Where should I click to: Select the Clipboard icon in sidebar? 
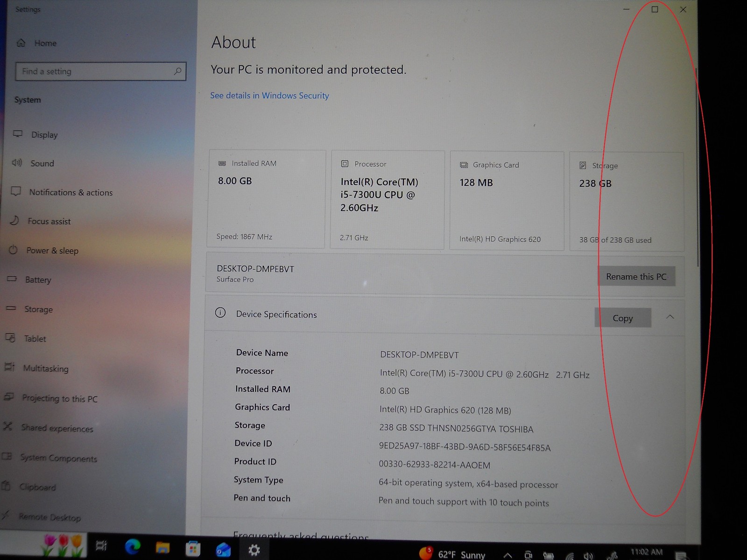point(6,486)
